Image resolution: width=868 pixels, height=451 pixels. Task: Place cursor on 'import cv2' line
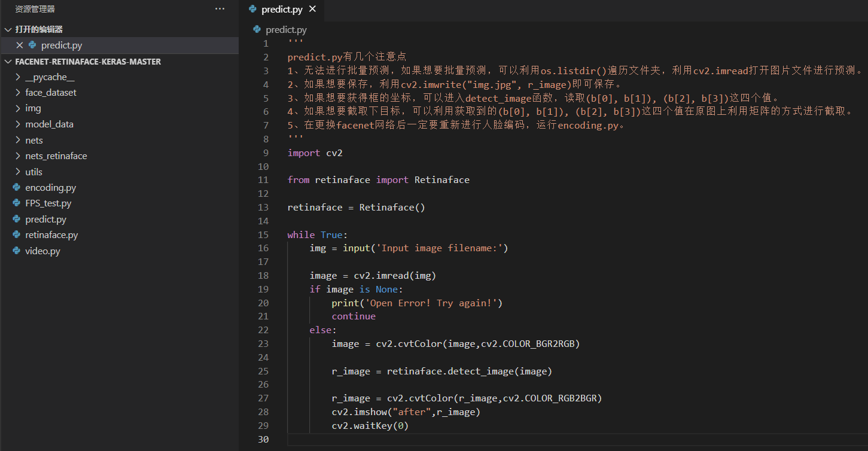[x=315, y=153]
